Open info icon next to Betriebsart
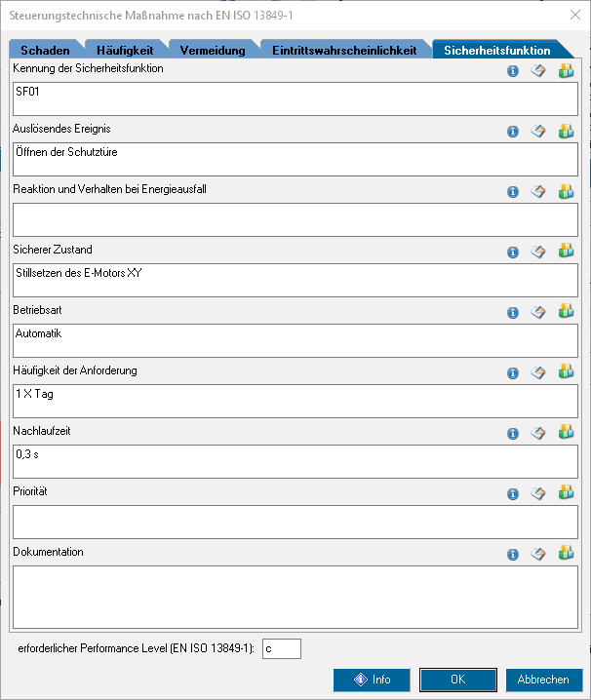The height and width of the screenshot is (700, 591). [x=513, y=313]
